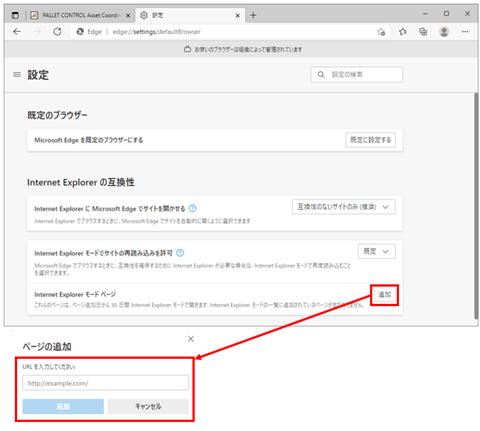Reload the page with refresh icon
480x431 pixels.
tap(57, 32)
